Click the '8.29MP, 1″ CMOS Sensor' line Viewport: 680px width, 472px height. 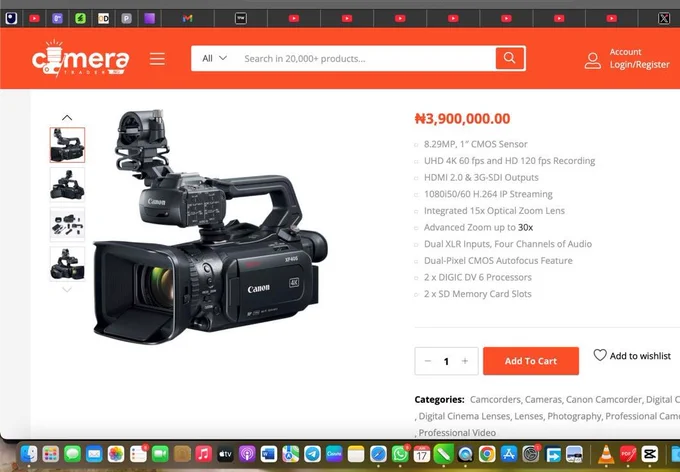point(476,144)
